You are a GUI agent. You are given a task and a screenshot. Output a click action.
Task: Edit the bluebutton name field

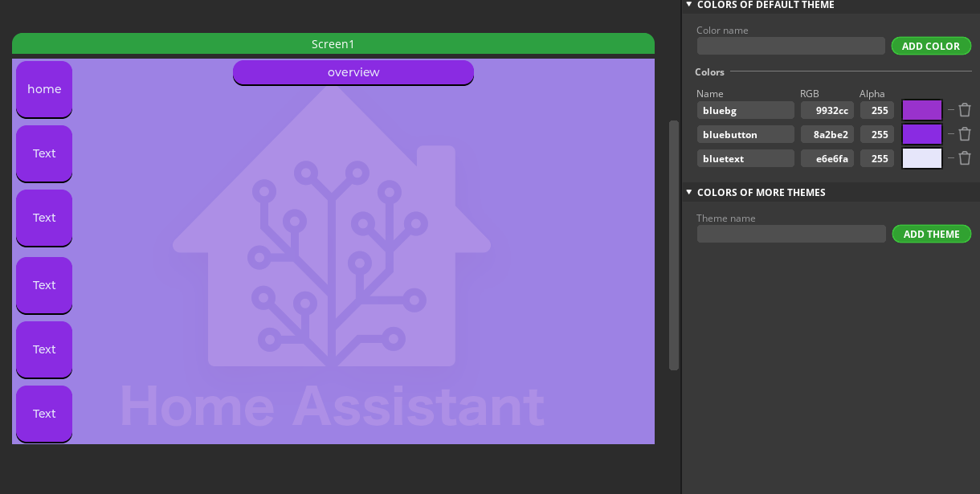click(745, 134)
